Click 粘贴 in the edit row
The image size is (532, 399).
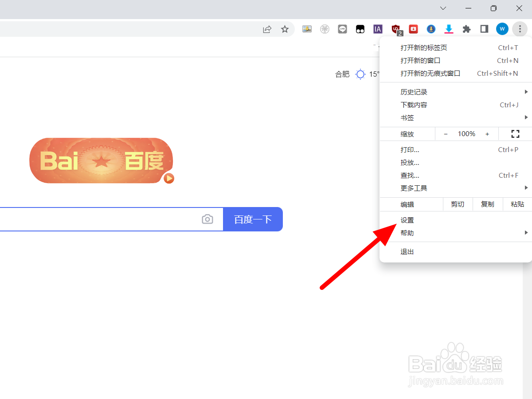coord(517,204)
